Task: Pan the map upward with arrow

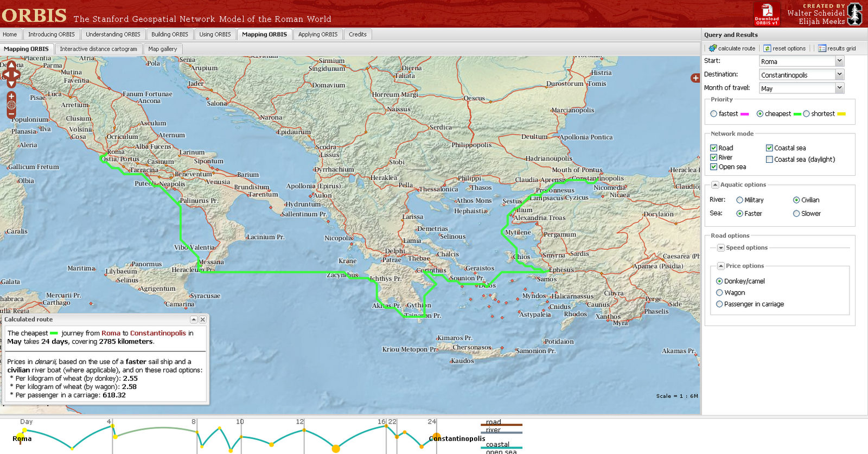Action: pyautogui.click(x=11, y=65)
